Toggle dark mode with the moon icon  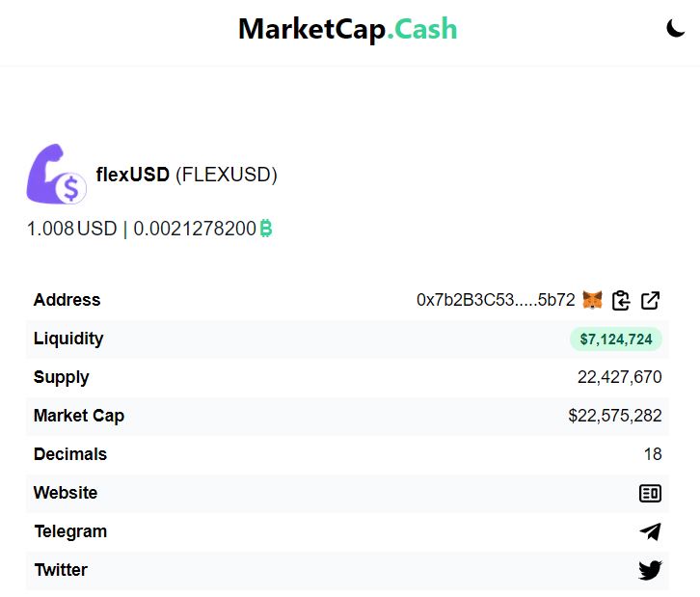675,29
